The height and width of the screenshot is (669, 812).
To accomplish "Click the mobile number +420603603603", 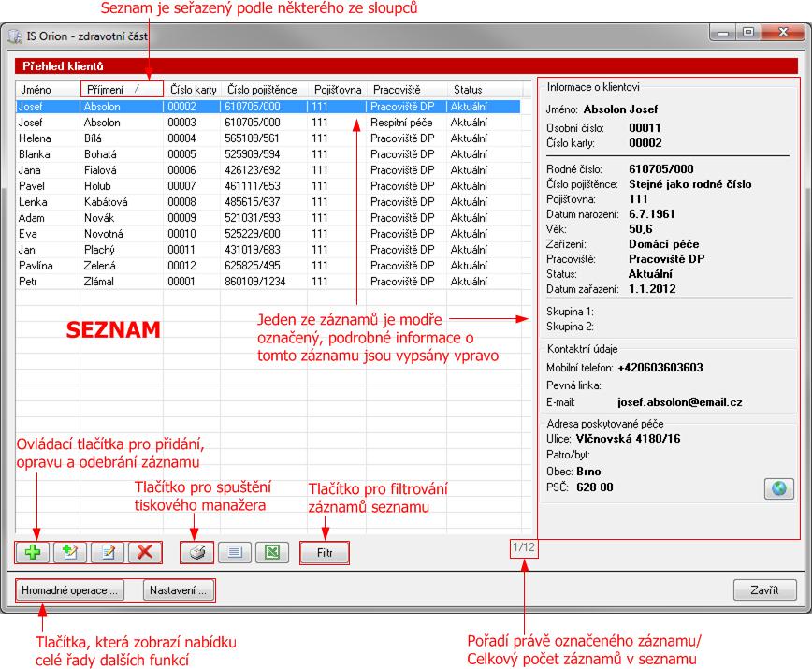I will (x=660, y=368).
